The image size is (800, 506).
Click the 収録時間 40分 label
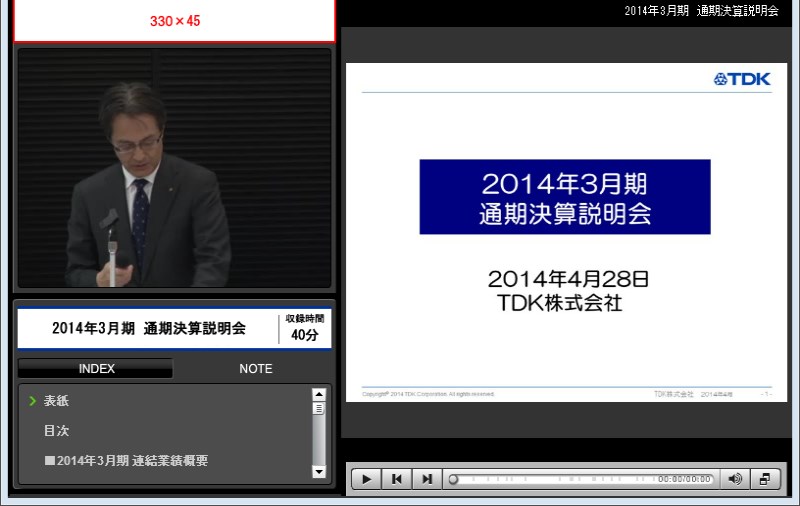(305, 327)
